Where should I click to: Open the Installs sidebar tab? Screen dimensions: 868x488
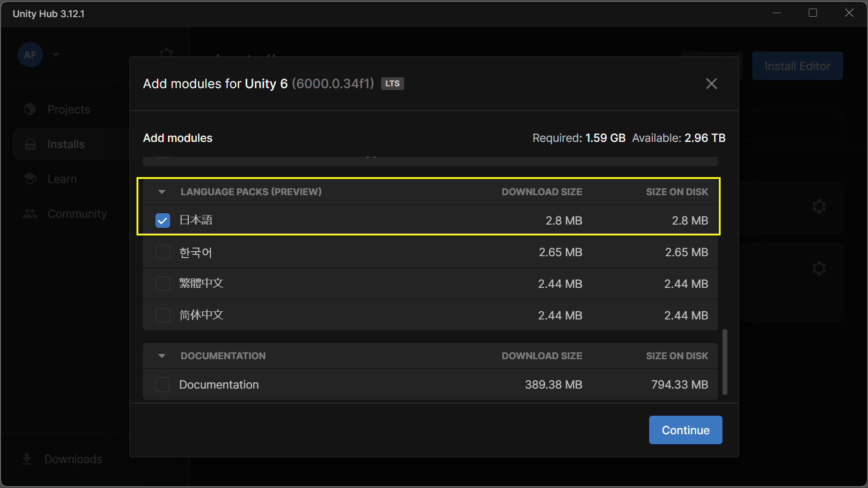point(66,144)
